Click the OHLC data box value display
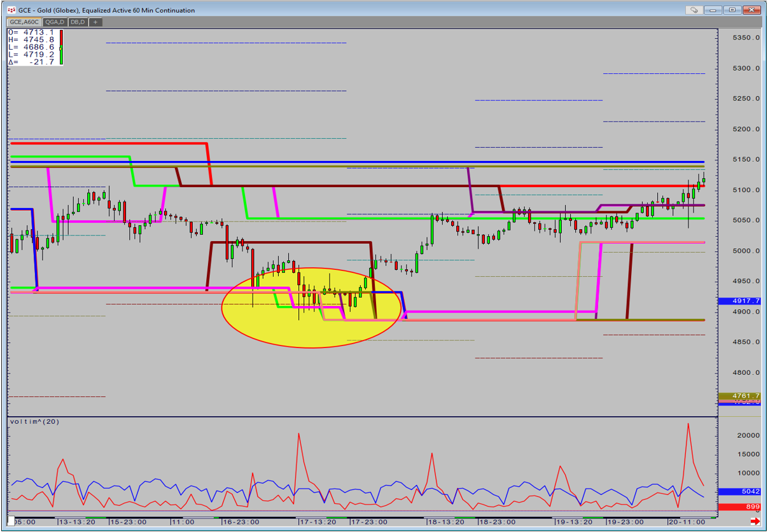This screenshot has width=768, height=532. tap(32, 46)
